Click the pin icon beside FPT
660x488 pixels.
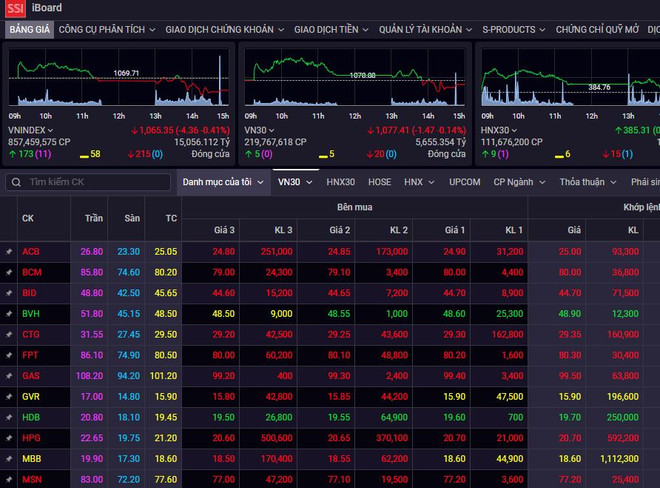(x=9, y=355)
